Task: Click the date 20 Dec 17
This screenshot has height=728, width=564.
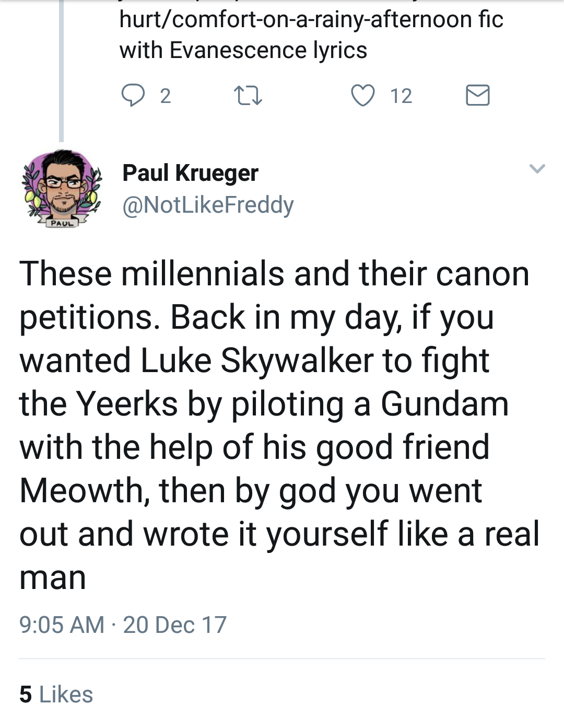Action: tap(174, 625)
